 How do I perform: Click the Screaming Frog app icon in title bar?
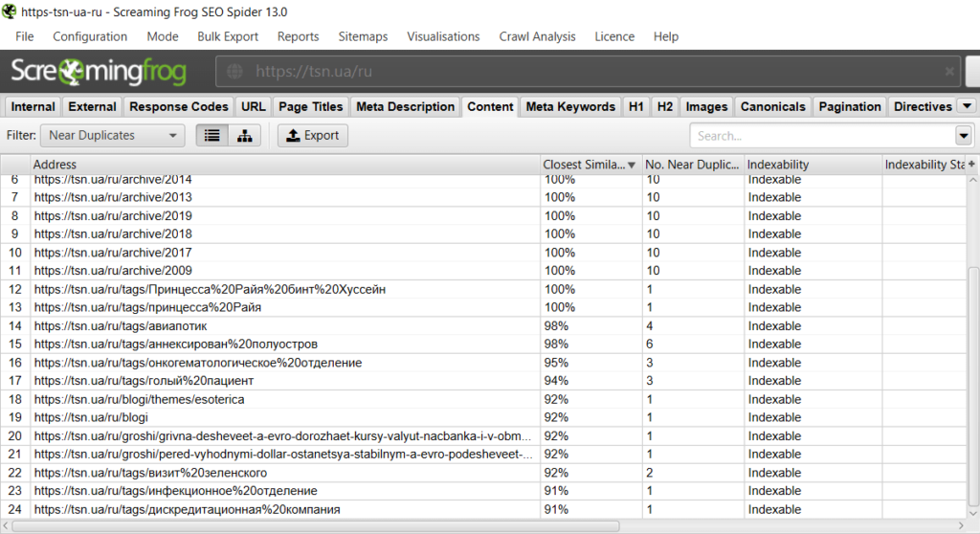9,11
